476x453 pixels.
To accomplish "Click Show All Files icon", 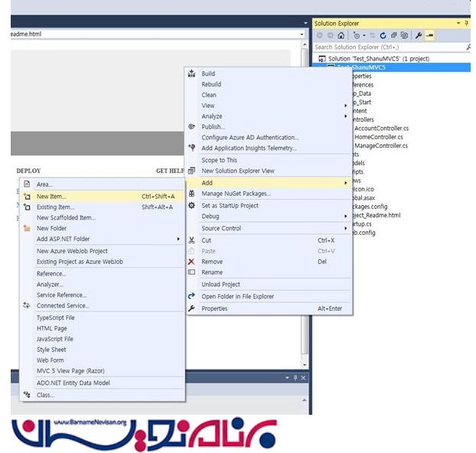I will click(404, 35).
